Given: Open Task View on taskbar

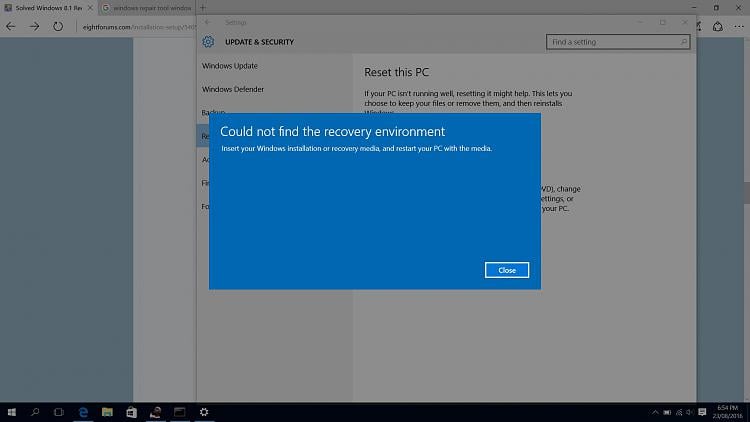Looking at the screenshot, I should click(x=58, y=412).
